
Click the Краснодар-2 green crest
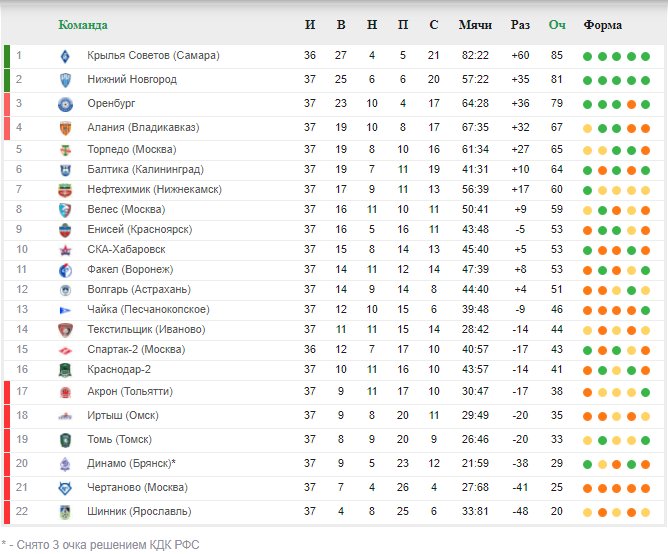(65, 370)
